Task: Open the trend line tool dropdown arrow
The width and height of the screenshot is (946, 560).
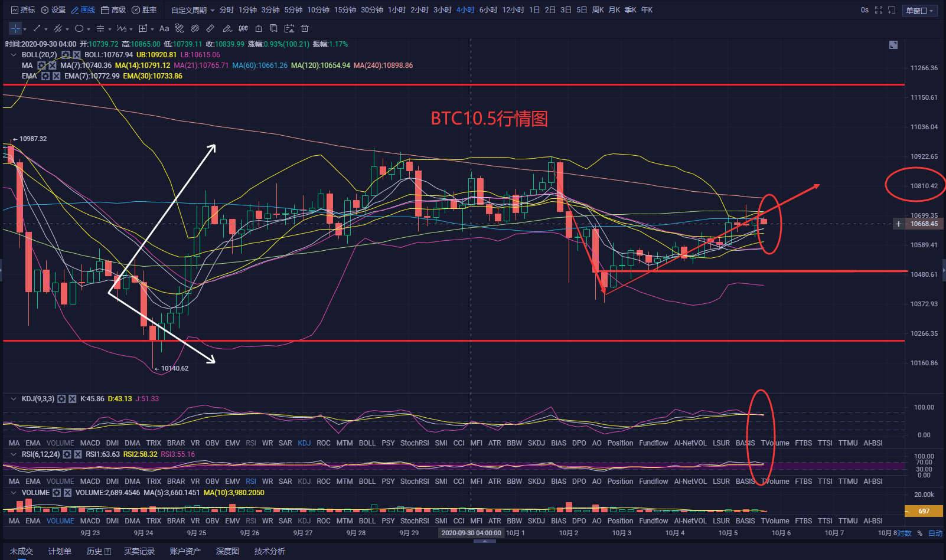Action: pos(46,29)
